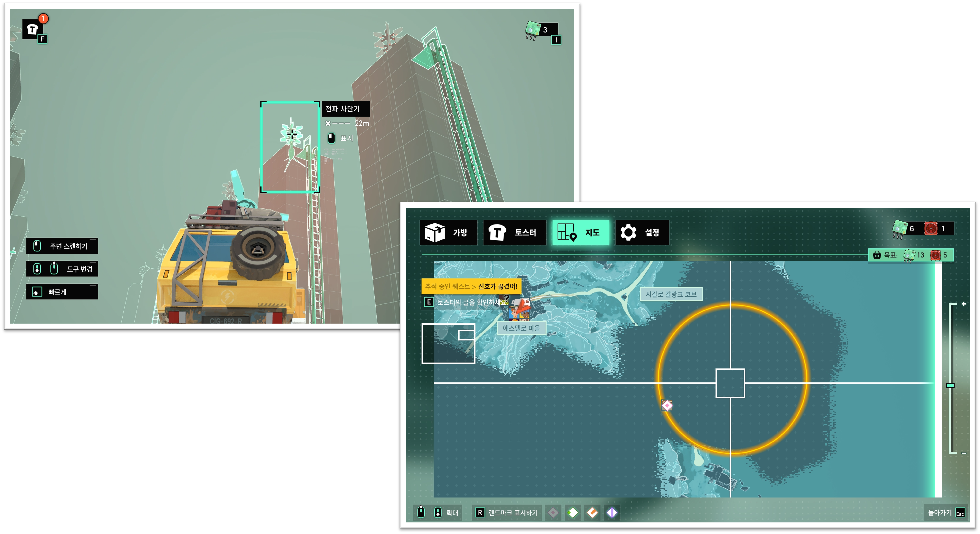
Task: Click the zoom slider handle
Action: pos(950,385)
